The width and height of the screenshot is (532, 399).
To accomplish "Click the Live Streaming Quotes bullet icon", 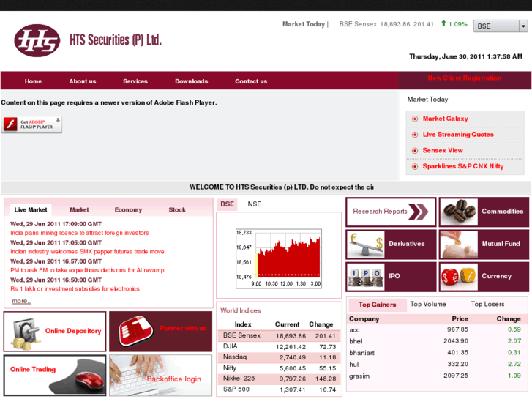I will (x=415, y=135).
